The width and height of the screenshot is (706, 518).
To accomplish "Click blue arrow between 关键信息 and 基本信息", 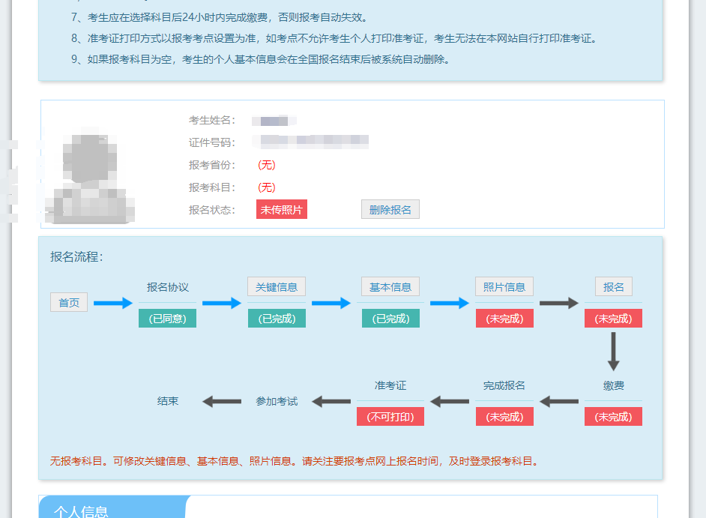I will click(332, 303).
